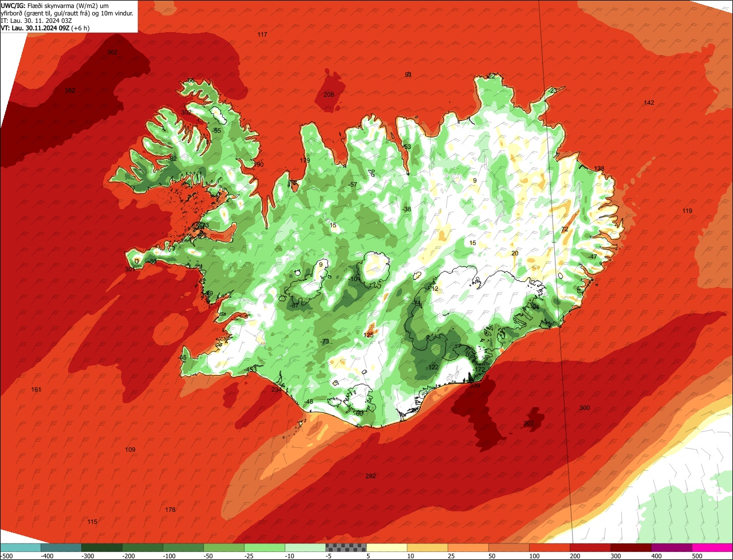The image size is (733, 560).
Task: Click the map value 115 near the bottom left
Action: [92, 522]
